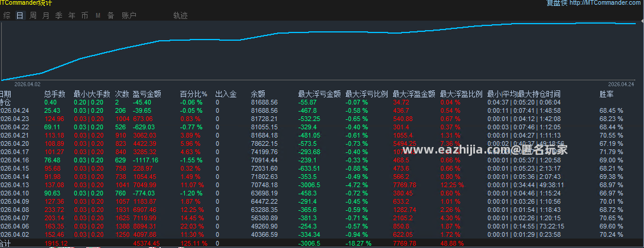Click win rate 66.97 %
Image resolution: width=644 pixels, height=248 pixels.
[x=611, y=194]
